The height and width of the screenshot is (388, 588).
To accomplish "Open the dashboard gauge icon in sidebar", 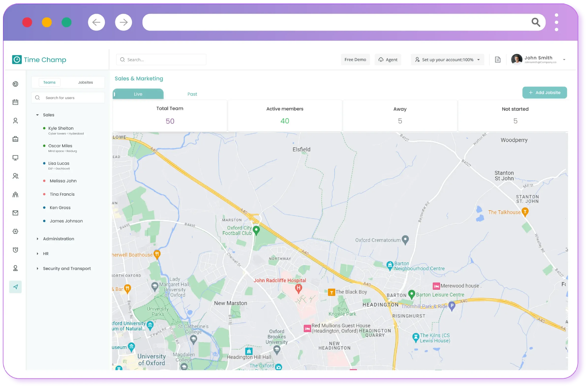I will pos(15,84).
